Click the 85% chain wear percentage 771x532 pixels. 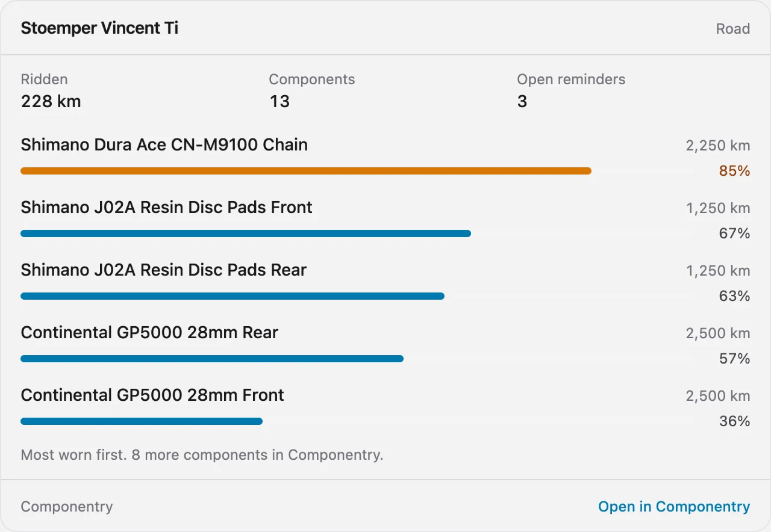(x=734, y=171)
